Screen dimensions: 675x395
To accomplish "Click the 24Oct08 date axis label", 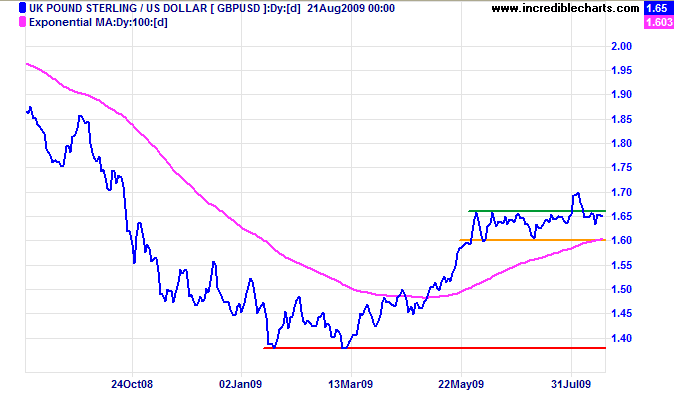I will coord(132,384).
